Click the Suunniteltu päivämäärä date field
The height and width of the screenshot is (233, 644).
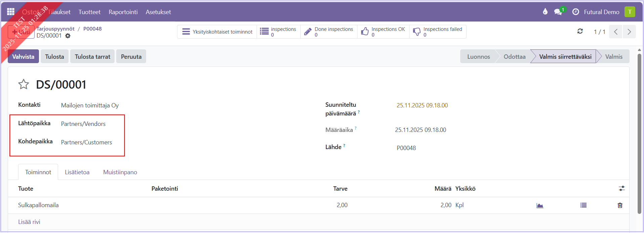coord(422,105)
